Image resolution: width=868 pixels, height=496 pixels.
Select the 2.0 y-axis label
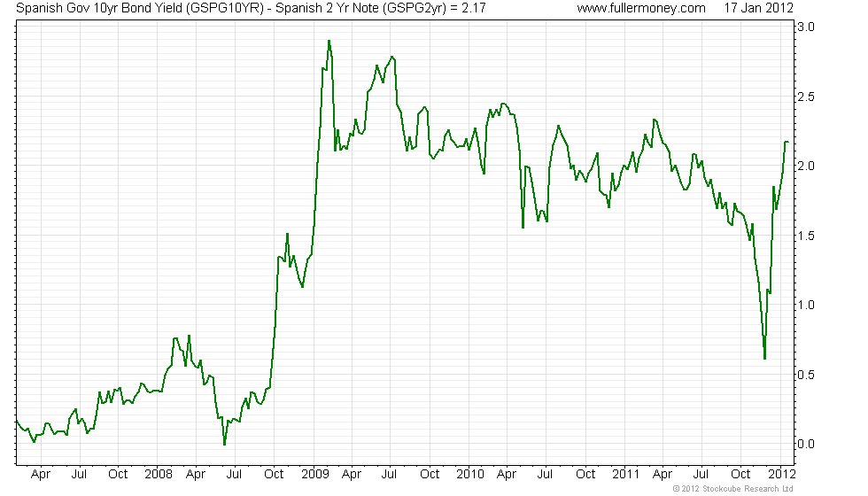tap(806, 167)
